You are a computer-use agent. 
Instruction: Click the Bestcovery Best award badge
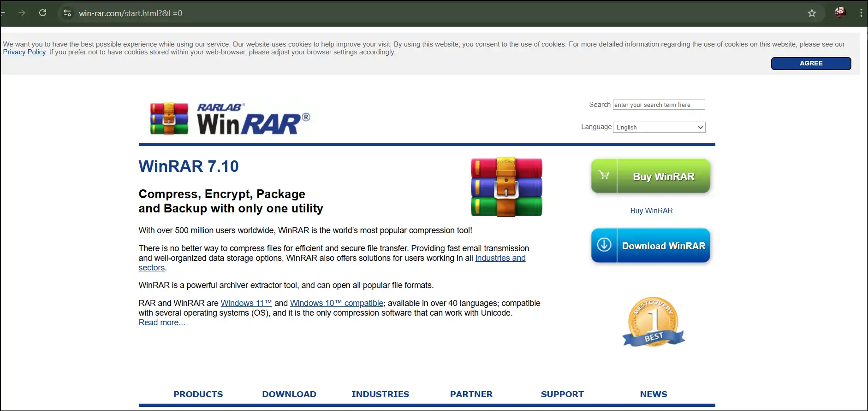click(654, 322)
